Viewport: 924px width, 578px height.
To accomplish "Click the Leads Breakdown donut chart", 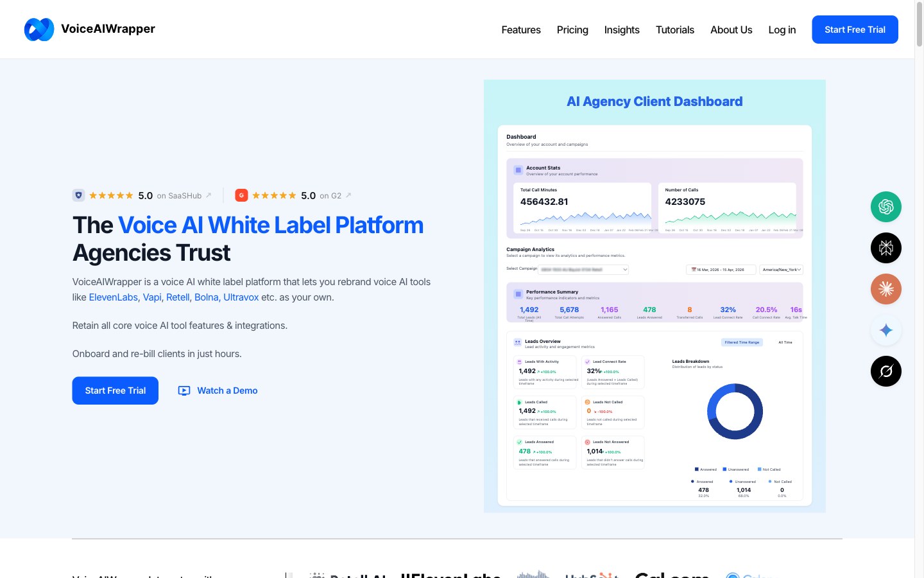I will [x=735, y=412].
